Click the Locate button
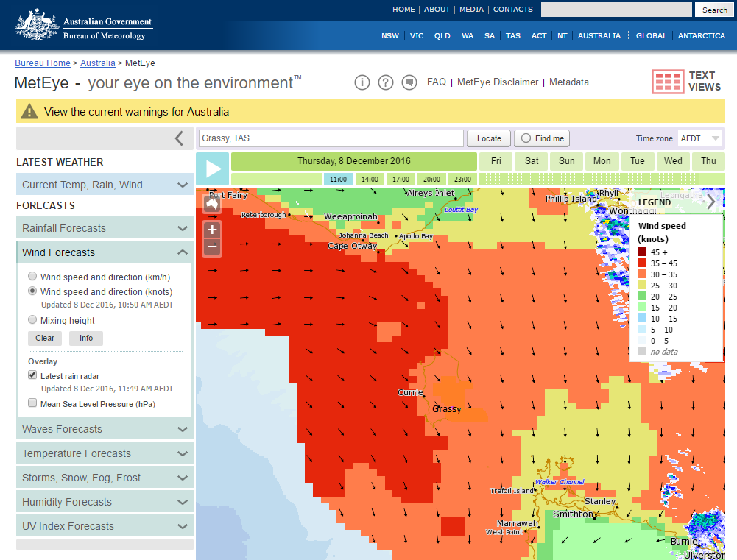 point(489,138)
